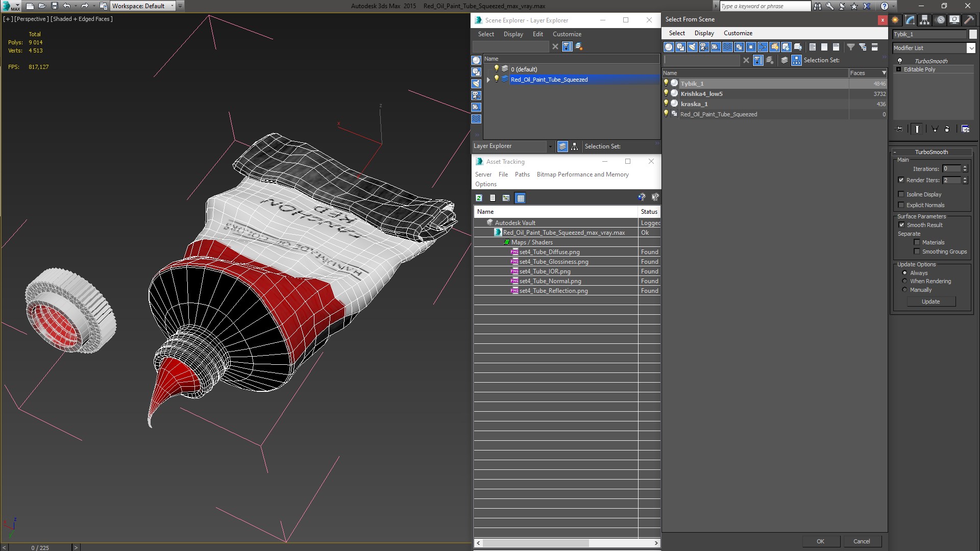
Task: Toggle Display Shapes filter in Layer Explorer sidebar
Action: [x=476, y=72]
